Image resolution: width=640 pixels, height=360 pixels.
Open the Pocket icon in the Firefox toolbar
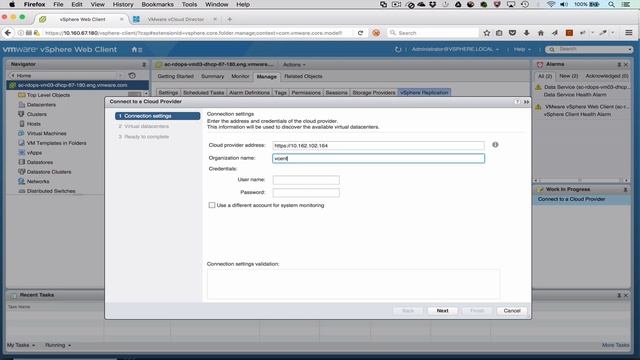point(512,33)
